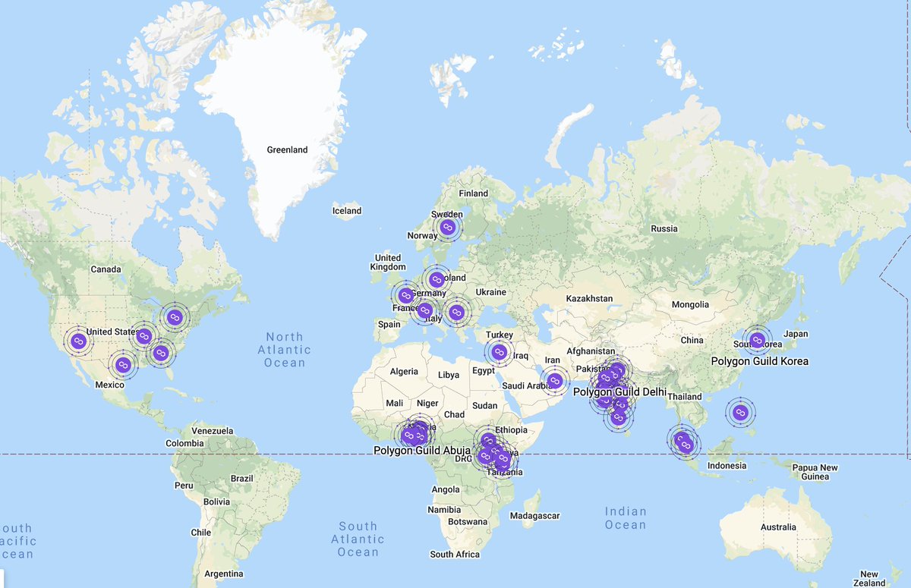911x588 pixels.
Task: Click the Canada country label
Action: (x=106, y=269)
